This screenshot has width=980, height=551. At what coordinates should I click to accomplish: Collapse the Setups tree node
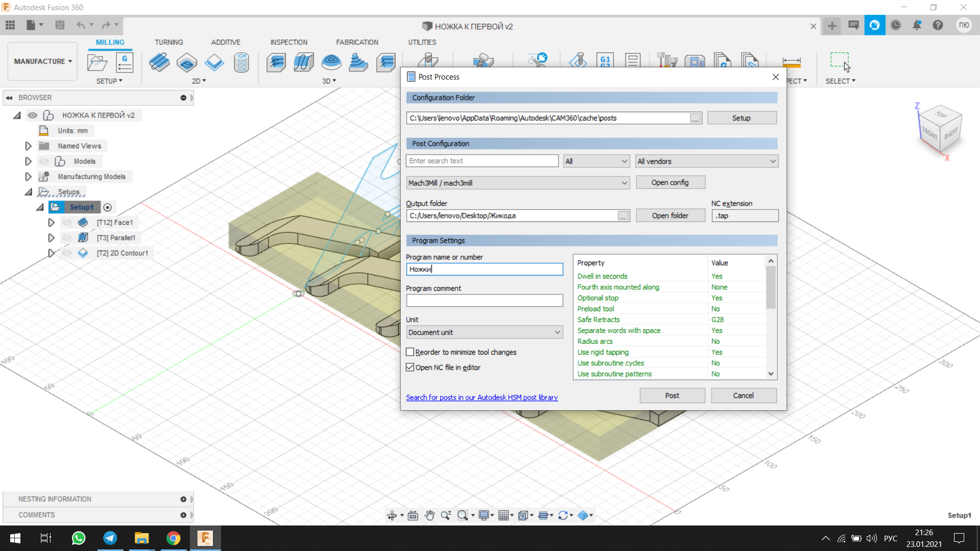pos(28,192)
